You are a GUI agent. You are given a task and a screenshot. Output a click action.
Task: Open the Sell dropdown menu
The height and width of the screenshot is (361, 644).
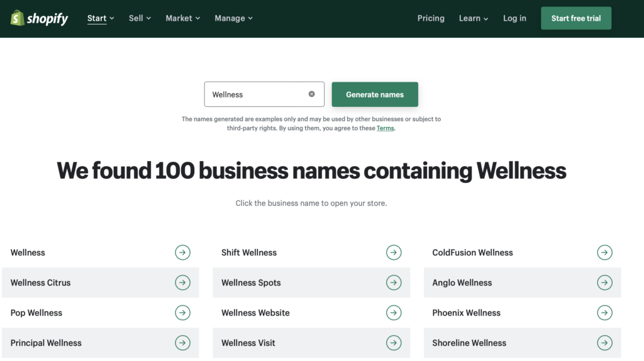pos(140,18)
